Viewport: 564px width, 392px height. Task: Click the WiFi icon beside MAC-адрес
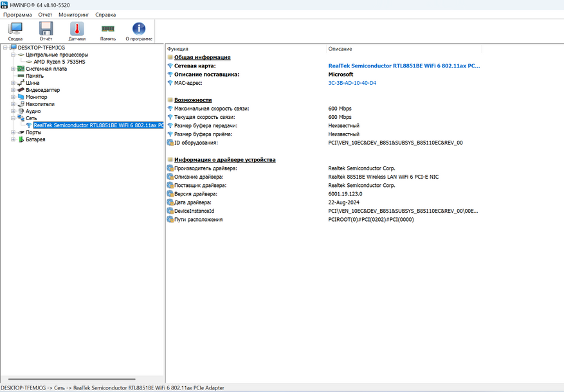tap(170, 83)
